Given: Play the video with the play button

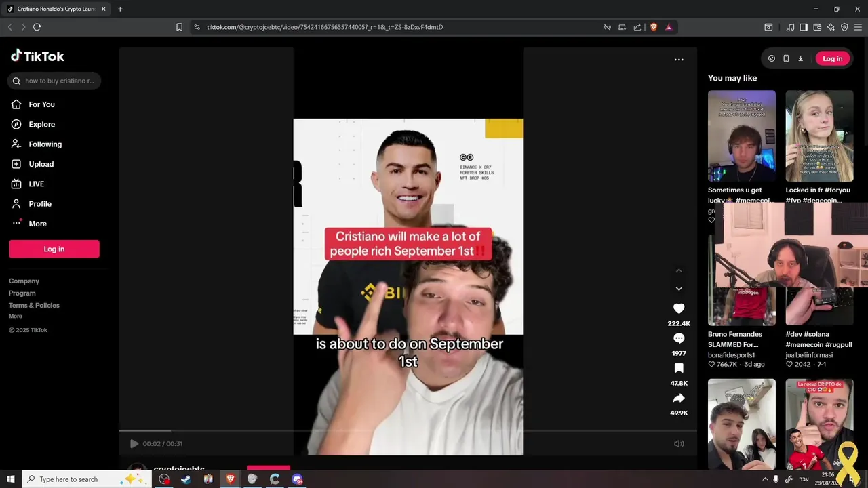Looking at the screenshot, I should [134, 443].
